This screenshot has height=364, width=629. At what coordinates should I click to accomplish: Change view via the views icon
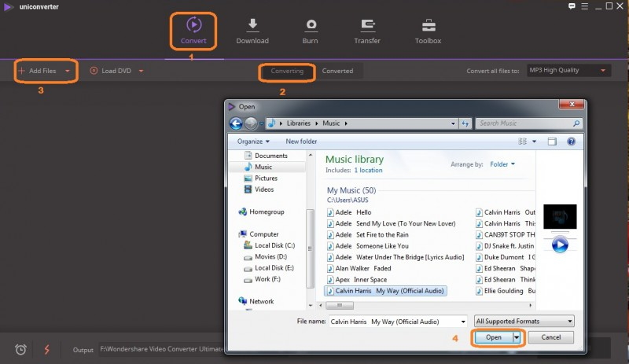point(522,142)
